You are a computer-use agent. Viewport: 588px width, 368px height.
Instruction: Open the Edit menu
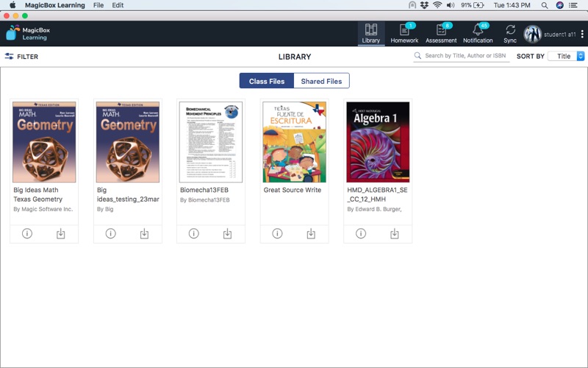click(118, 5)
